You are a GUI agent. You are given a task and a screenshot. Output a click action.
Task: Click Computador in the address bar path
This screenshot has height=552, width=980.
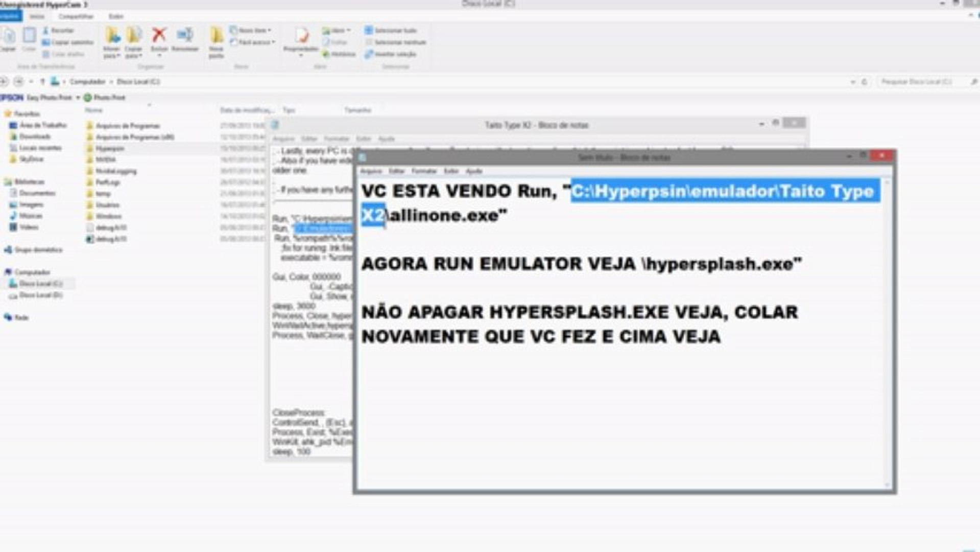(x=87, y=82)
